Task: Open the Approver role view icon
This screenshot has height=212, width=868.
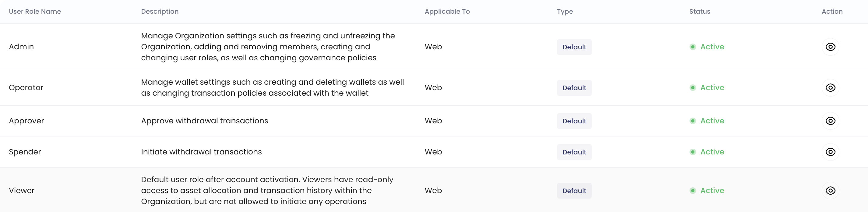Action: (x=830, y=121)
